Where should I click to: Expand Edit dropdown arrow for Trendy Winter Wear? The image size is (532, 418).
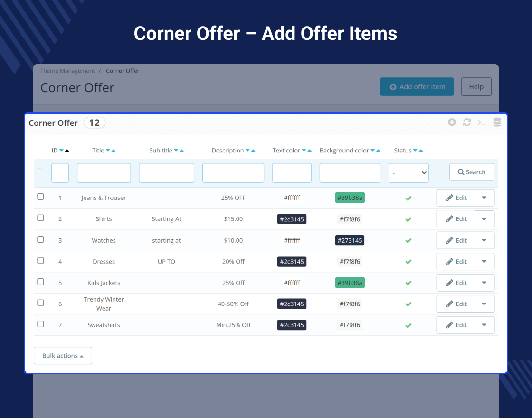coord(484,304)
